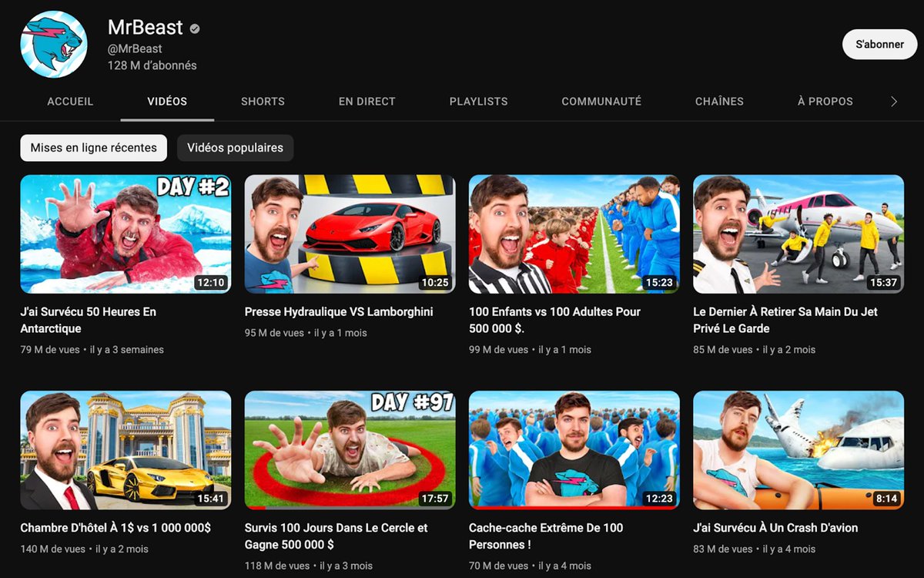
Task: Open the private jet pilot thumbnail
Action: point(798,234)
